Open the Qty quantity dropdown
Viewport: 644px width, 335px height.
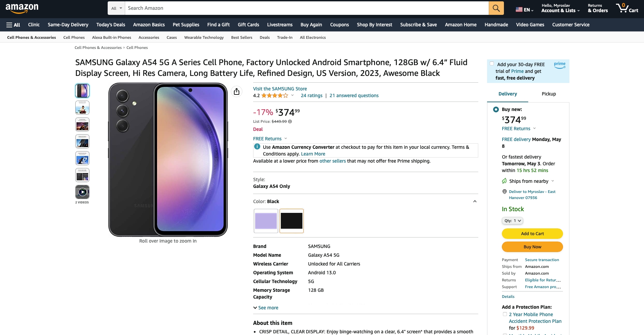(512, 221)
